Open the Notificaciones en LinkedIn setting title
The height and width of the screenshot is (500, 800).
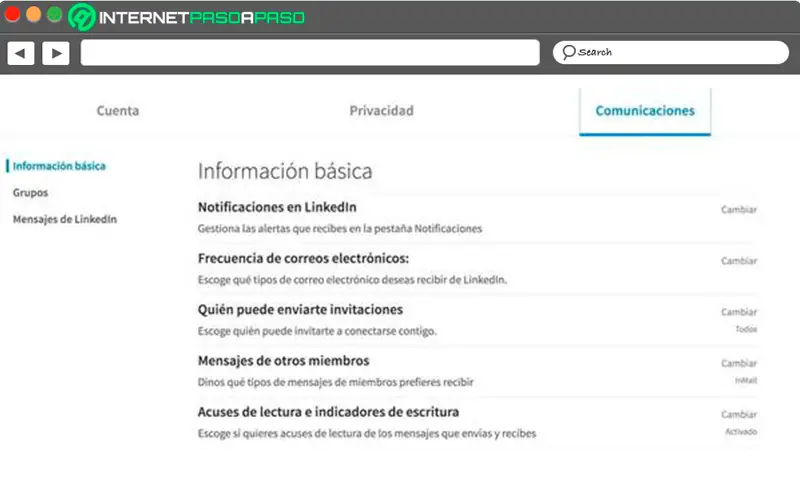(277, 207)
